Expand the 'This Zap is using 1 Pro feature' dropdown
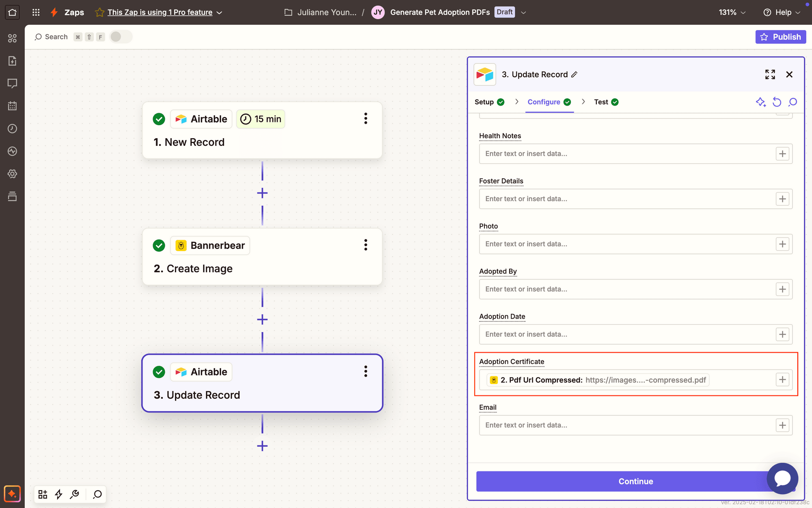The image size is (812, 508). coord(220,13)
